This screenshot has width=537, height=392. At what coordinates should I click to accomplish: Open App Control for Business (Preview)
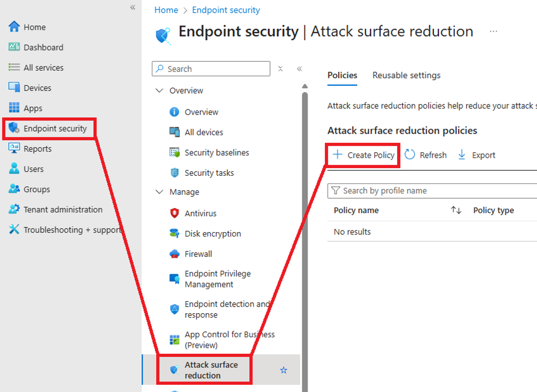[225, 339]
